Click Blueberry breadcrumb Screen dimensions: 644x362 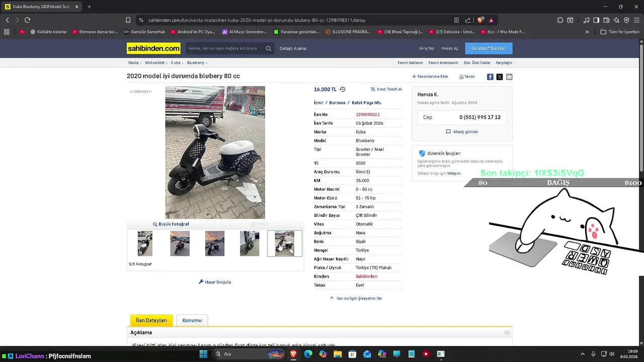pyautogui.click(x=196, y=63)
